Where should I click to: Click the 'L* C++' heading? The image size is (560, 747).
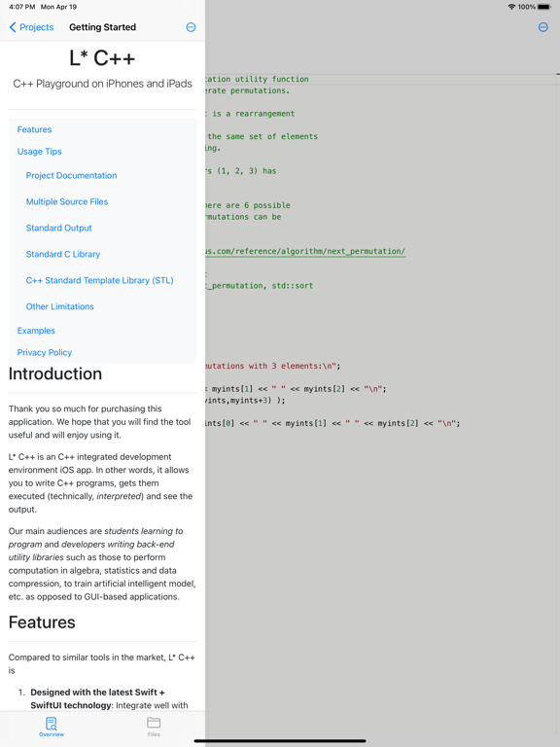pyautogui.click(x=102, y=58)
